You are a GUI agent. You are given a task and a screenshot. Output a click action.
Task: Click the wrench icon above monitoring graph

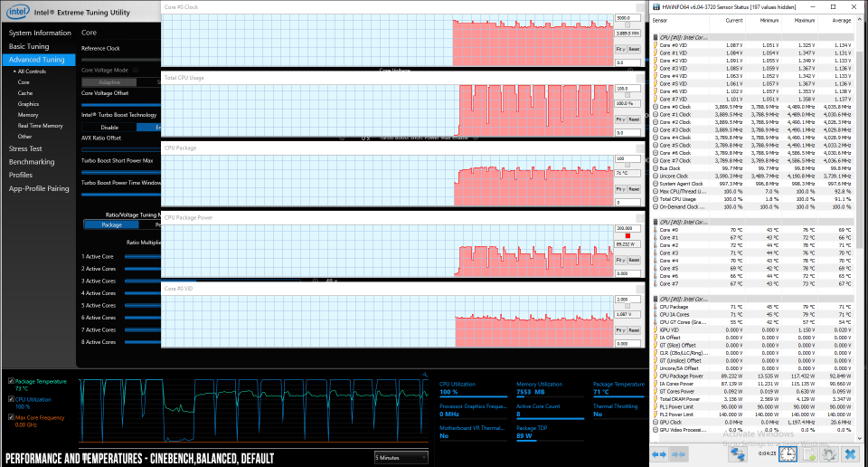click(x=424, y=374)
